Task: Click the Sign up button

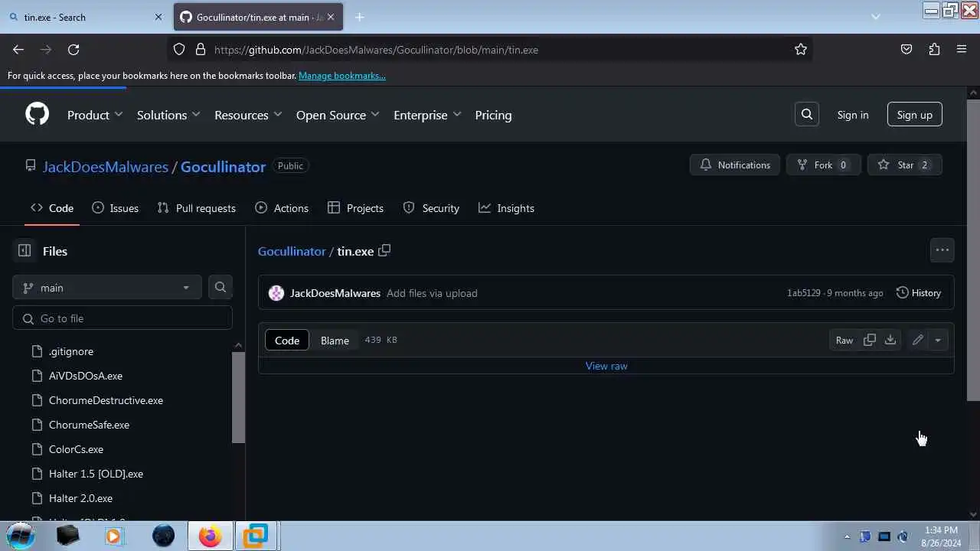Action: point(914,115)
